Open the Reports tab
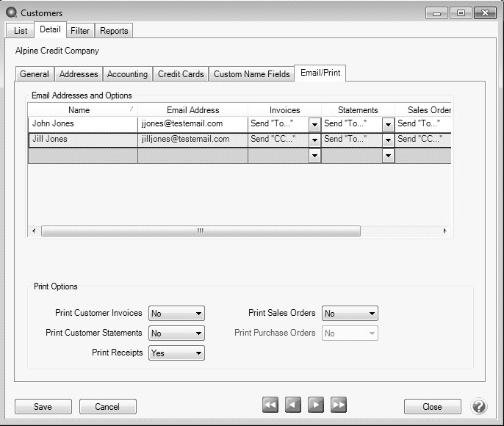This screenshot has width=504, height=426. [x=114, y=31]
